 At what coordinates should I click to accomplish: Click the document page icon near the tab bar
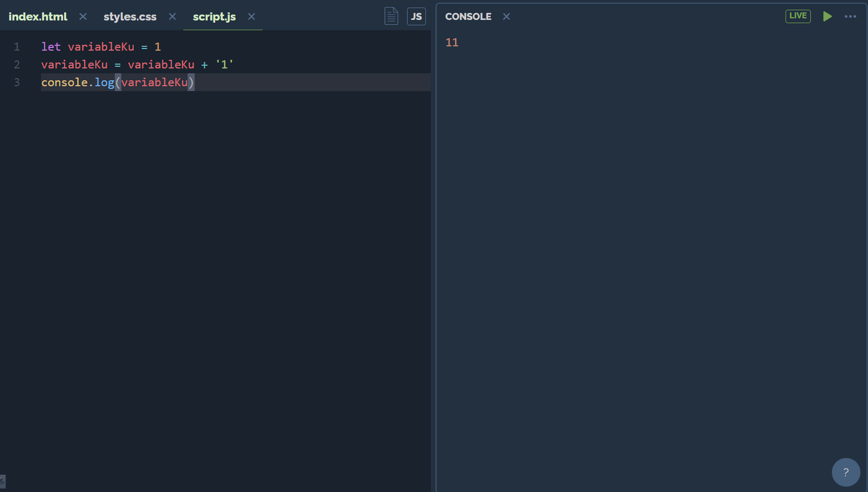pyautogui.click(x=391, y=16)
